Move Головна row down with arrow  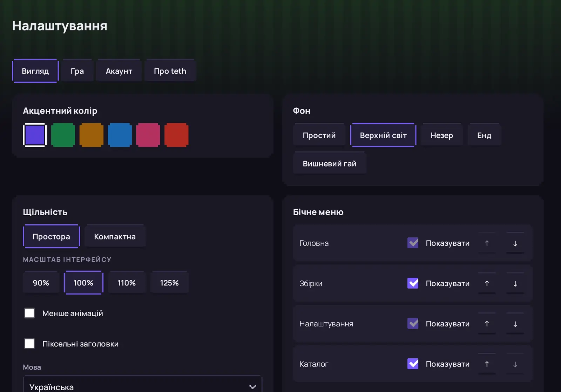tap(515, 243)
